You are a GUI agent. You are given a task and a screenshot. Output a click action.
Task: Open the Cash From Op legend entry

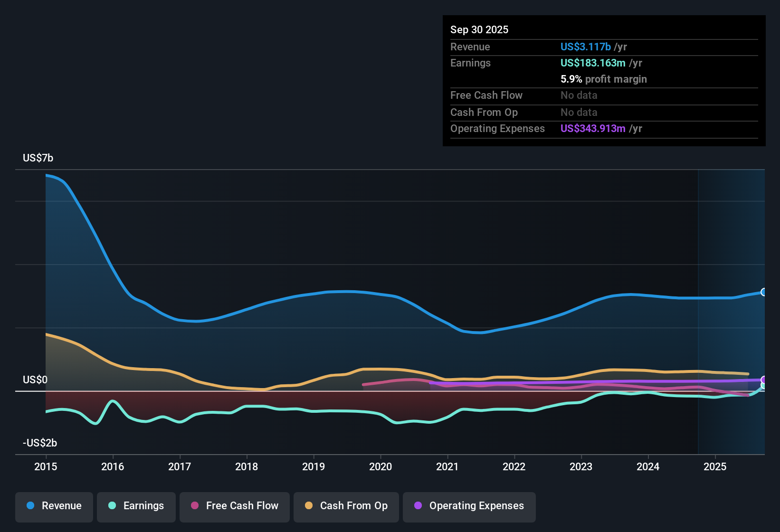coord(346,506)
